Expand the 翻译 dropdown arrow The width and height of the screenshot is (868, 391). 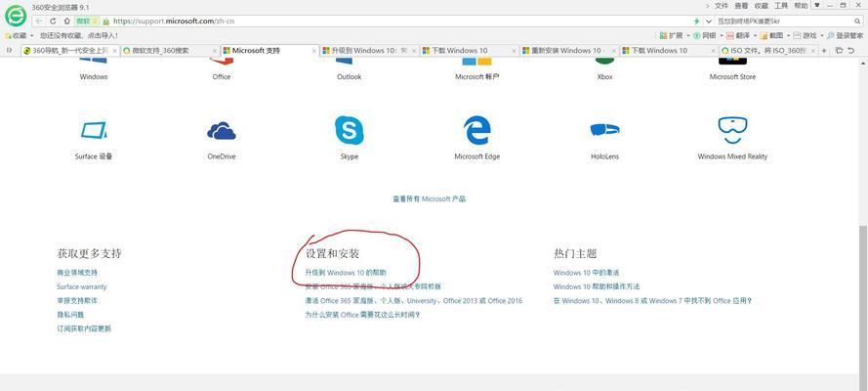(755, 35)
